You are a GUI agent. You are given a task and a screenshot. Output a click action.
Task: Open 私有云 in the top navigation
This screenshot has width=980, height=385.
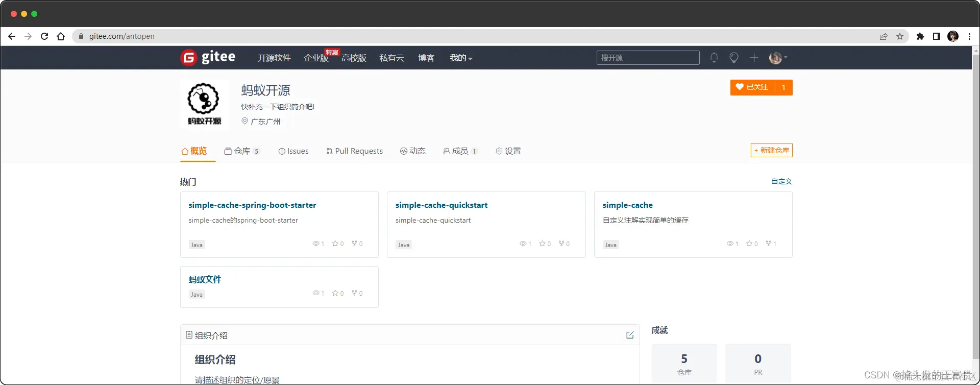point(391,58)
